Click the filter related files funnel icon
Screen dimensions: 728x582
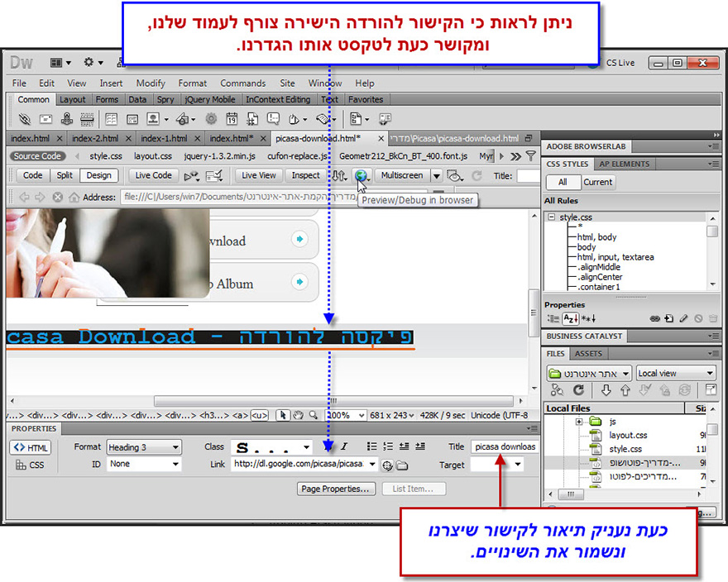point(530,156)
